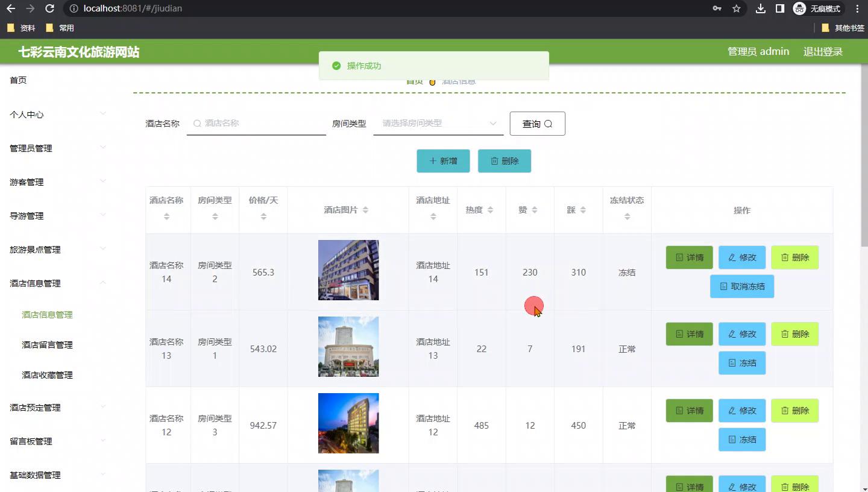Click the 新增 add button
Viewport: 868px width, 492px height.
443,161
